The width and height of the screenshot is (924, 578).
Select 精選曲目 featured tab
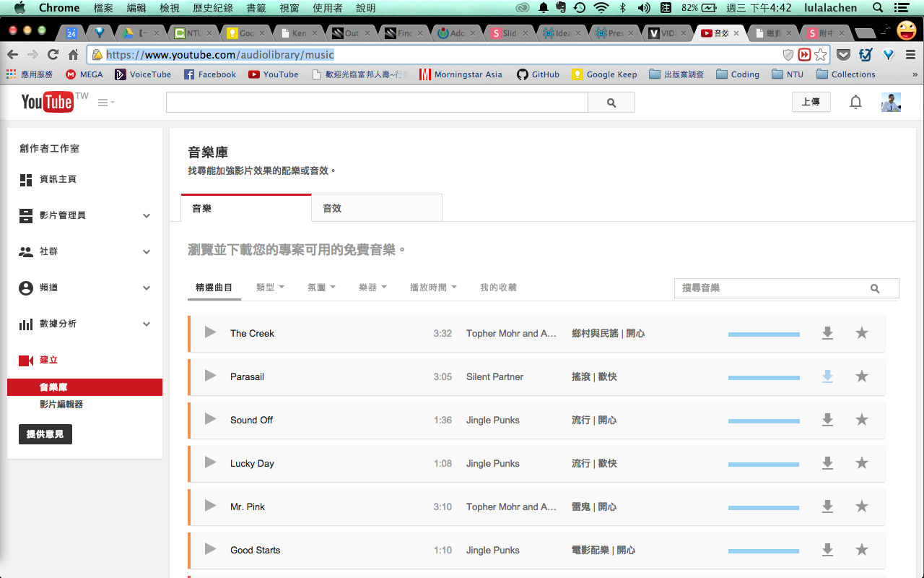point(214,288)
